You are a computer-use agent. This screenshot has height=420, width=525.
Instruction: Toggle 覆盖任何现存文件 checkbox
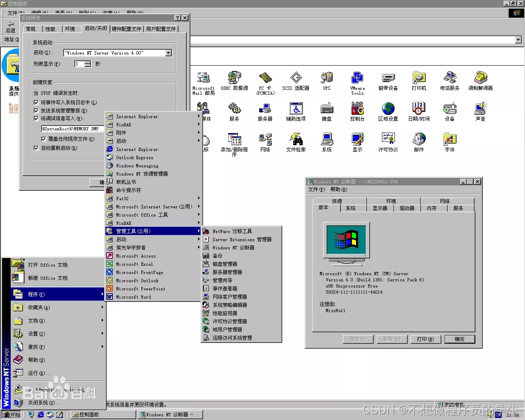pos(43,139)
